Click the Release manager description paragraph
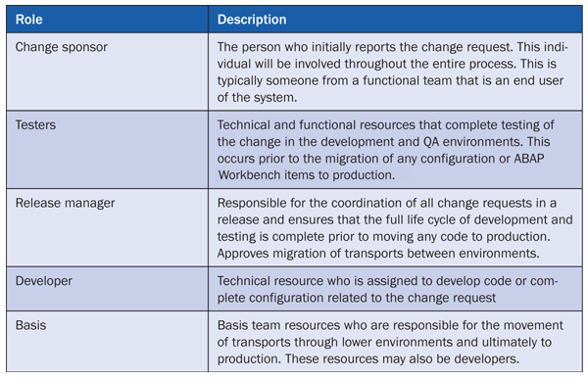This screenshot has width=588, height=380. coord(395,228)
